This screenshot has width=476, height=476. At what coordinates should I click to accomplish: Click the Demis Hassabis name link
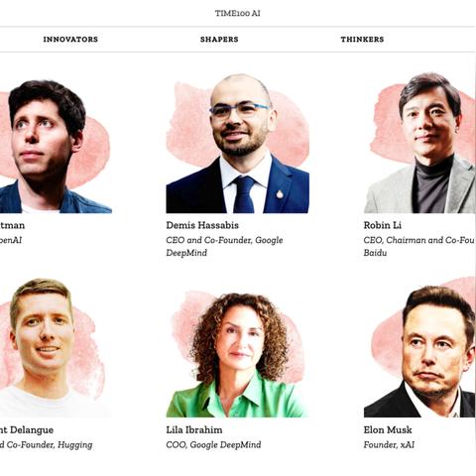[x=202, y=225]
